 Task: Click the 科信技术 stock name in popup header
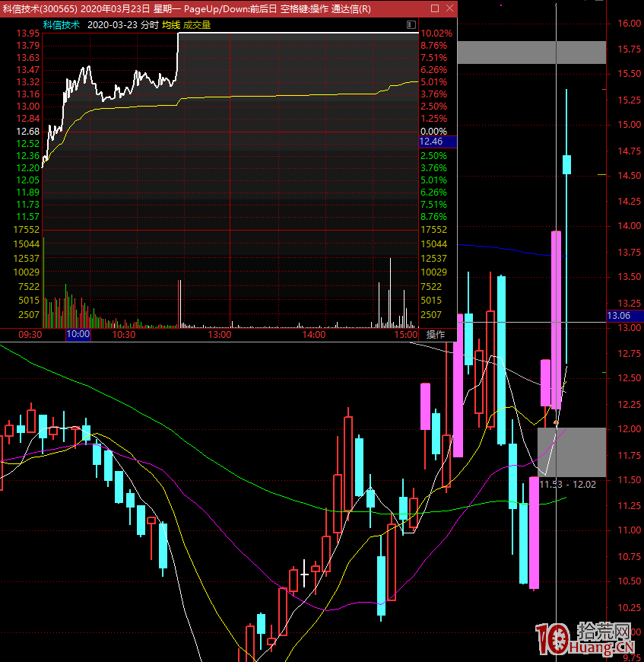pos(62,25)
